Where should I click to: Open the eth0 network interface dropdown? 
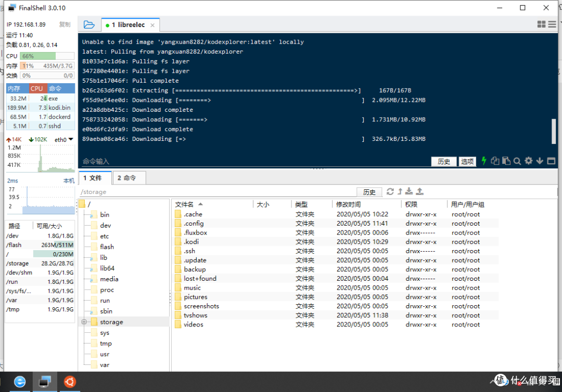coord(71,139)
